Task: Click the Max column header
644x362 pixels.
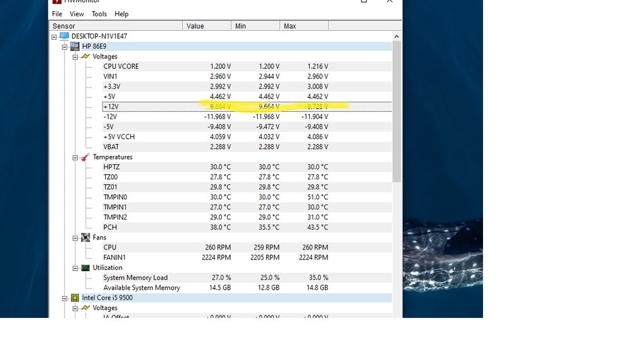Action: tap(304, 26)
